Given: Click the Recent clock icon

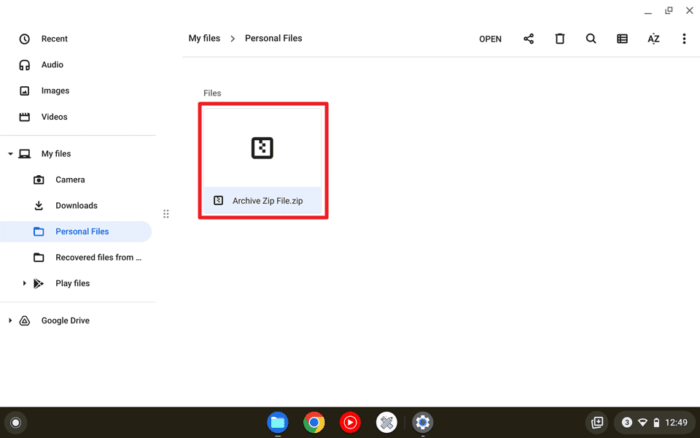Looking at the screenshot, I should 25,39.
